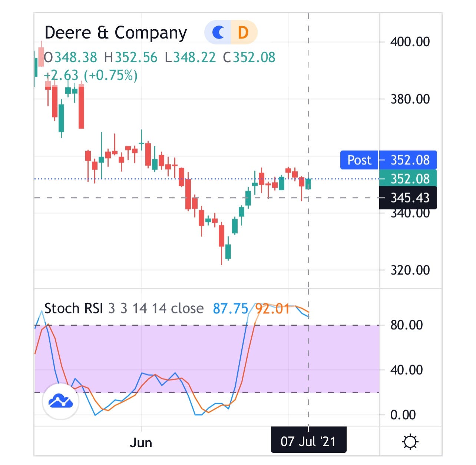Open the theme switcher sun icon
The height and width of the screenshot is (465, 476).
tap(410, 441)
